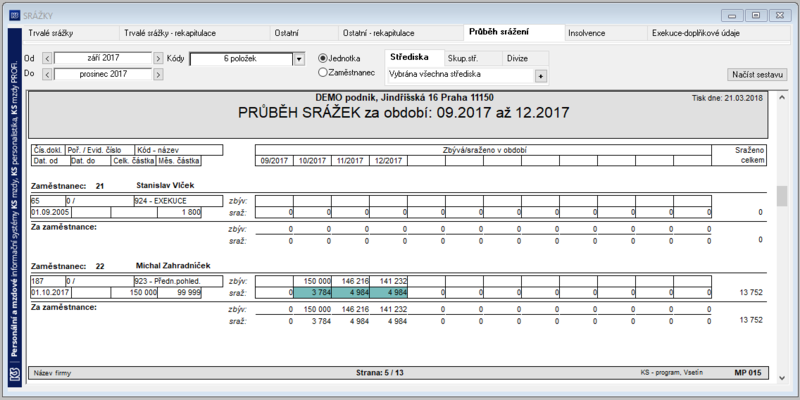Open the Kódy dropdown arrow
Image resolution: width=800 pixels, height=400 pixels.
pyautogui.click(x=299, y=59)
